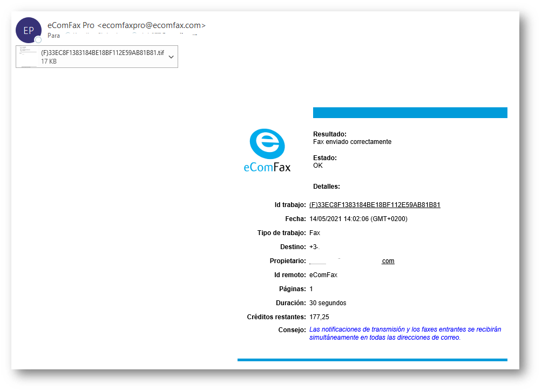
Task: Click sender name eComFax Pro
Action: click(x=71, y=25)
